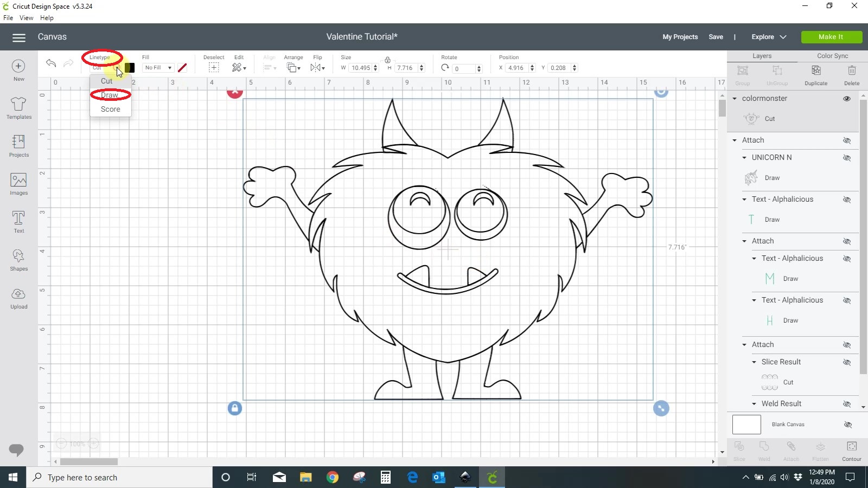Click the linetype color swatch
Image resolution: width=868 pixels, height=488 pixels.
[x=130, y=68]
